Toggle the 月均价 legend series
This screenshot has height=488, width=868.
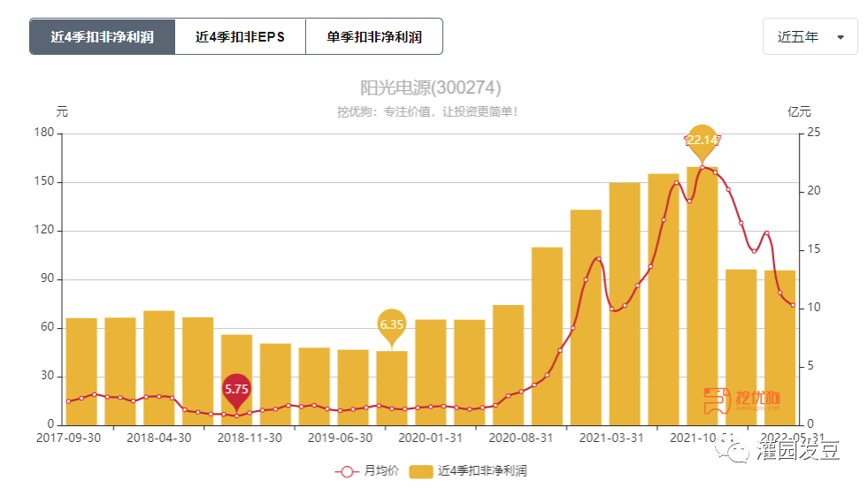tap(366, 471)
